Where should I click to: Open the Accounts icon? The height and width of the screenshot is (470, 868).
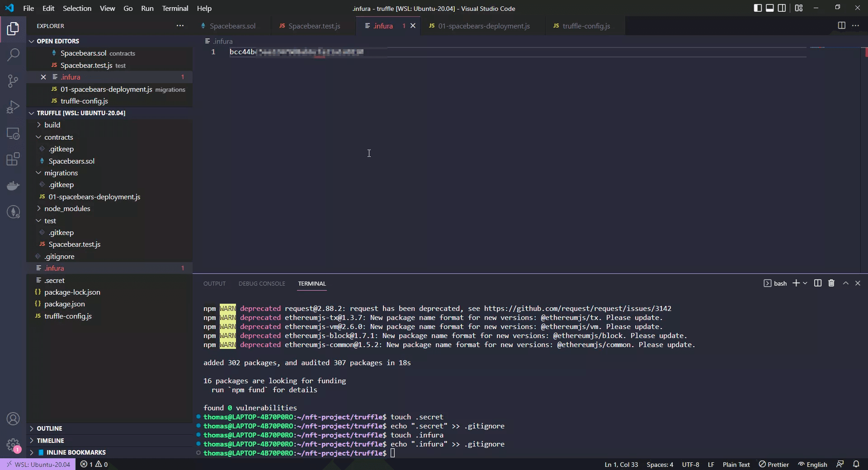click(13, 419)
